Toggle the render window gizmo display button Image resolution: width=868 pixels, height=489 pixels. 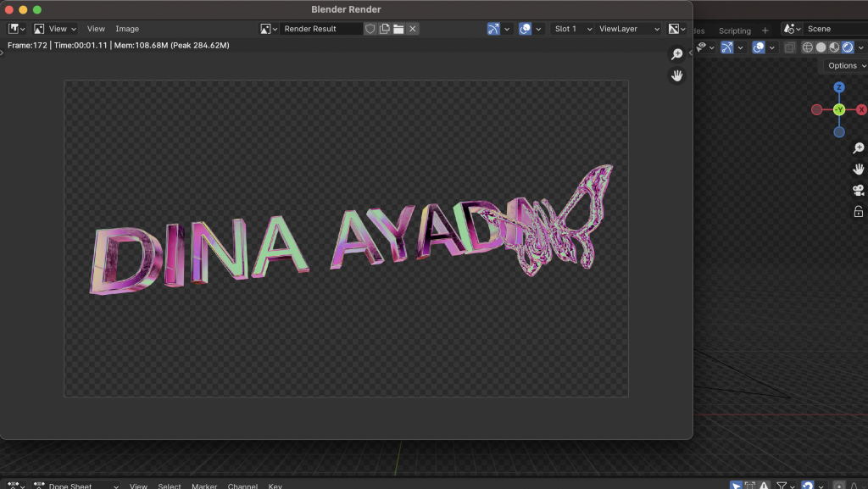tap(493, 29)
